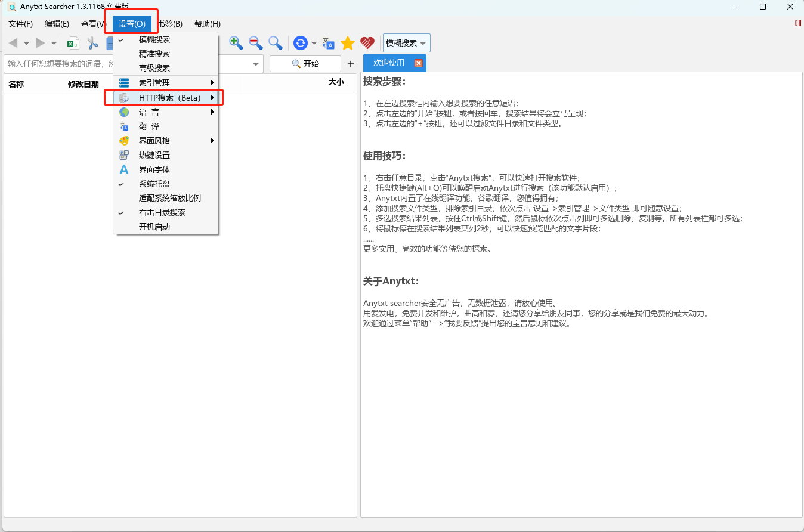804x532 pixels.
Task: Click the yellow star bookmark icon
Action: tap(348, 43)
